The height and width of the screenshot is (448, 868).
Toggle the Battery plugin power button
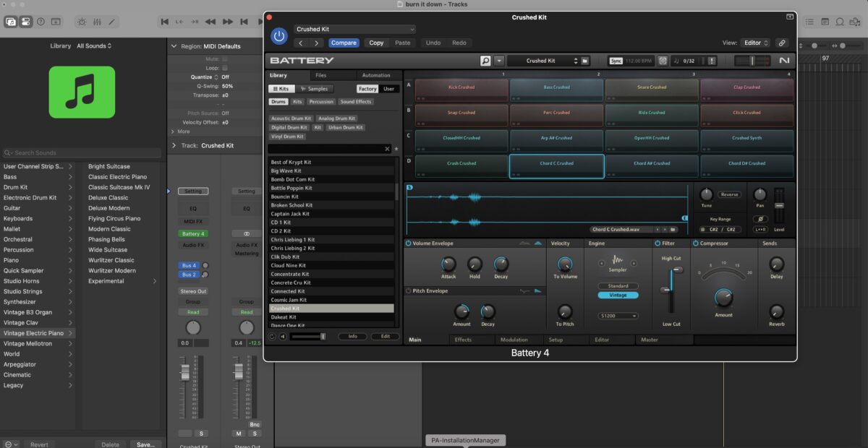pos(278,35)
